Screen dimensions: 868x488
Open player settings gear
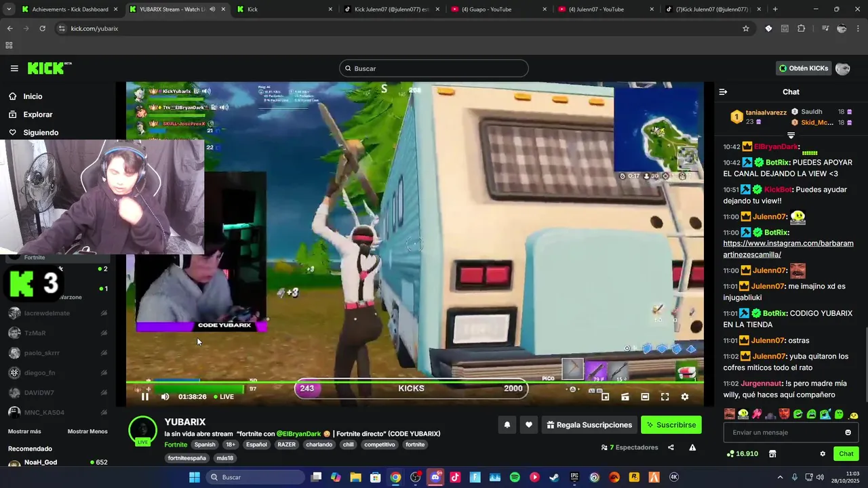pos(684,396)
